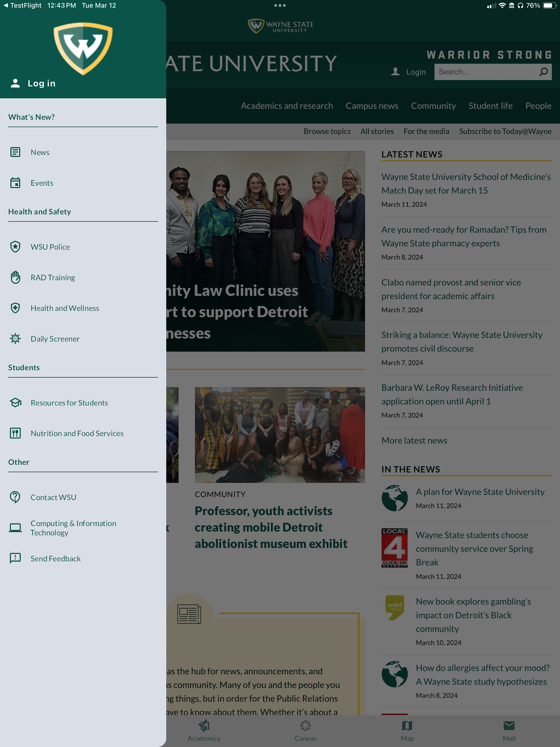560x747 pixels.
Task: Tap the Send Feedback speech bubble icon
Action: point(15,558)
